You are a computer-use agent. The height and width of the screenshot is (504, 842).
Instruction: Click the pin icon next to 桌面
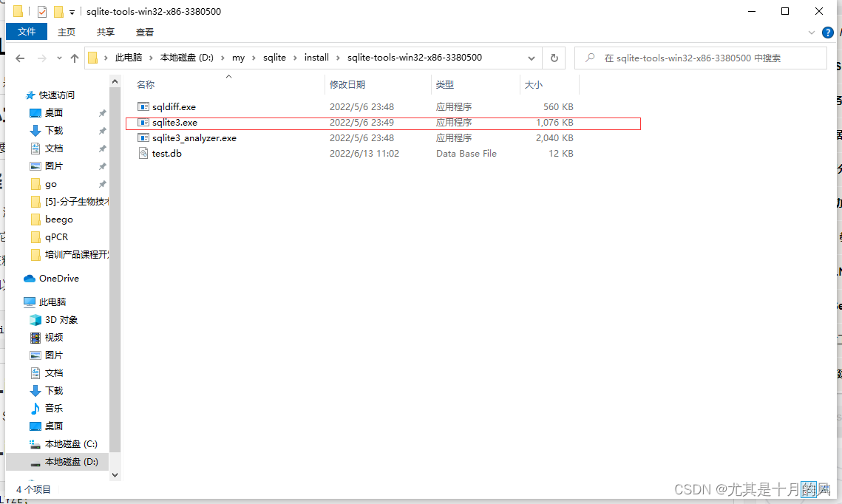click(x=102, y=113)
